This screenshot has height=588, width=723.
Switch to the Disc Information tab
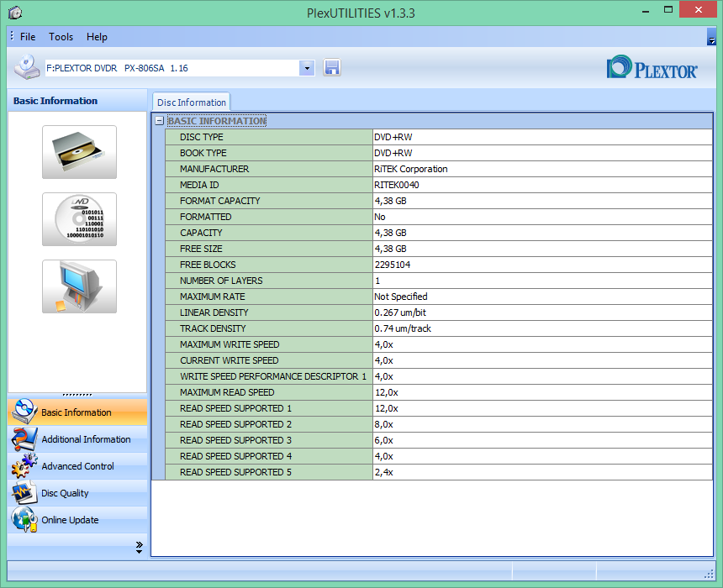(192, 102)
